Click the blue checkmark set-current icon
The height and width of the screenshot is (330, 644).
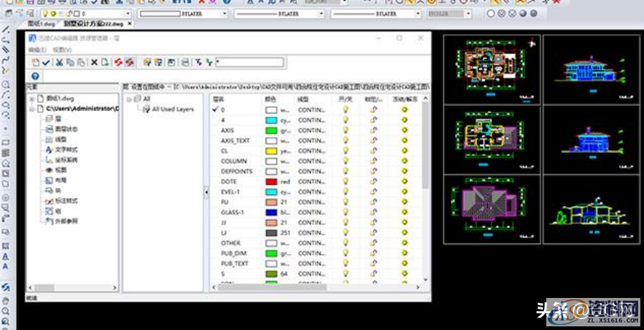point(46,63)
